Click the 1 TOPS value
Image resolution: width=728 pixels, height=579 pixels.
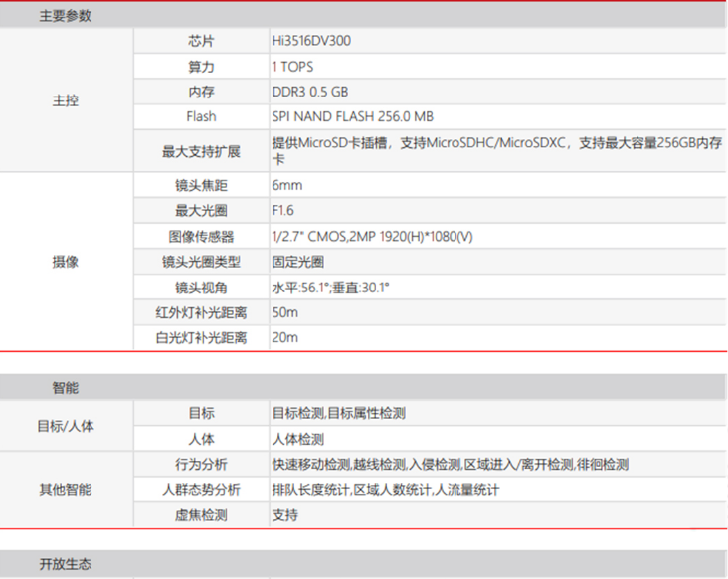290,67
